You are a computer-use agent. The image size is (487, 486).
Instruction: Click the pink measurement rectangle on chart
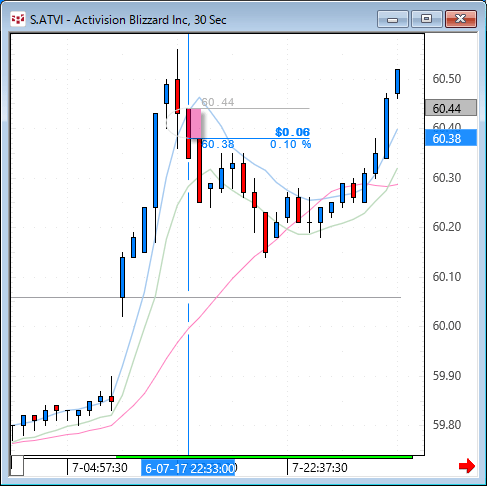click(x=196, y=123)
